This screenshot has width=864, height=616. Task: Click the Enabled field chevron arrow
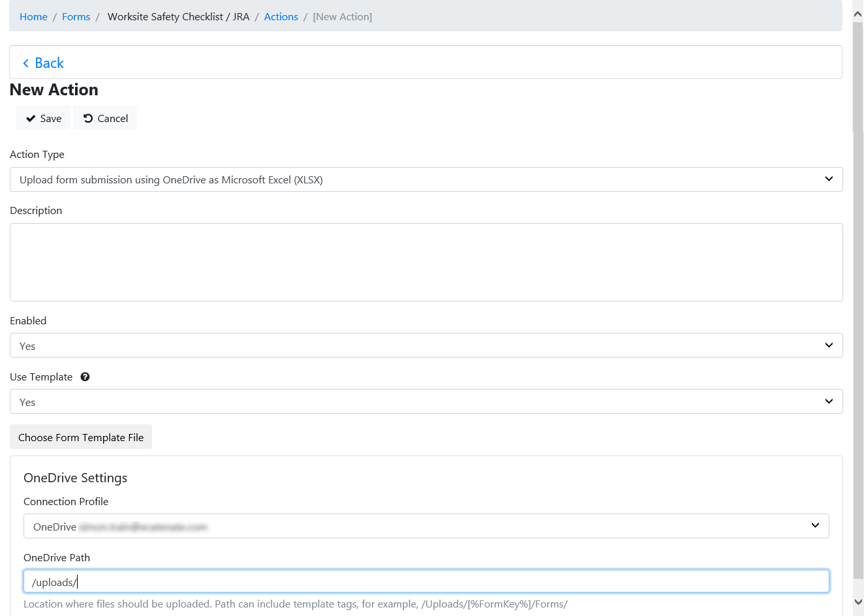pyautogui.click(x=829, y=346)
